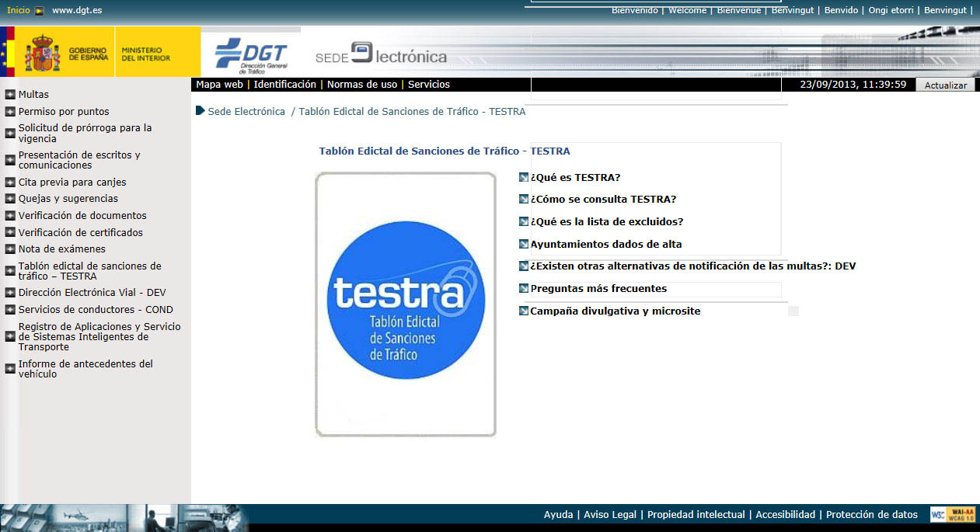Select the Welcome language link
The image size is (980, 532).
[x=687, y=10]
